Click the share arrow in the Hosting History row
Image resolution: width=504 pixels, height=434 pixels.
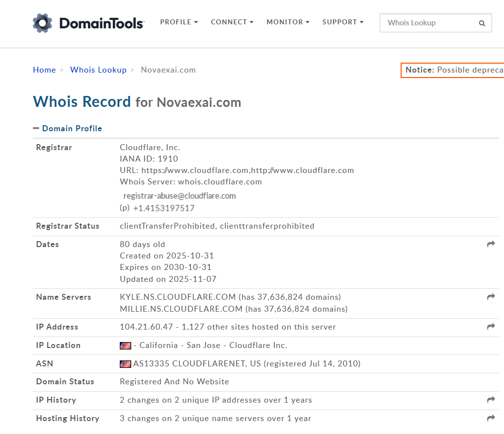coord(491,418)
